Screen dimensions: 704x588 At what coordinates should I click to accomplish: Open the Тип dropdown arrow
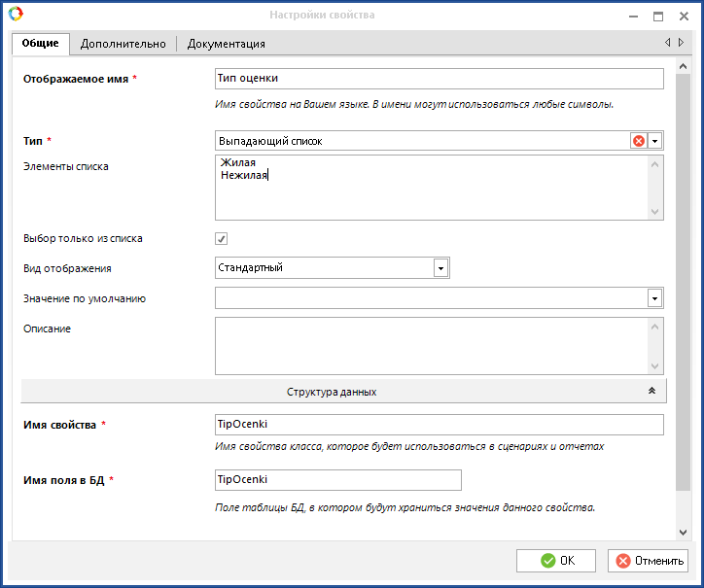(655, 141)
